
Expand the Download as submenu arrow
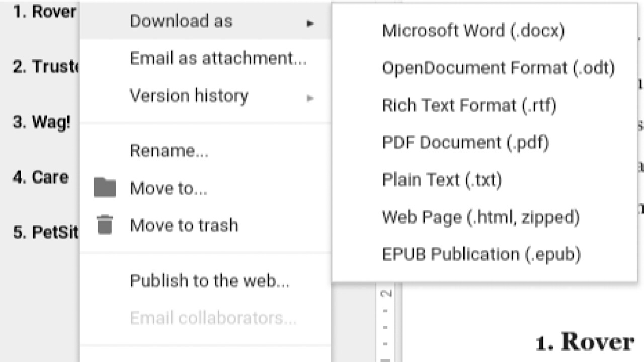pyautogui.click(x=310, y=23)
